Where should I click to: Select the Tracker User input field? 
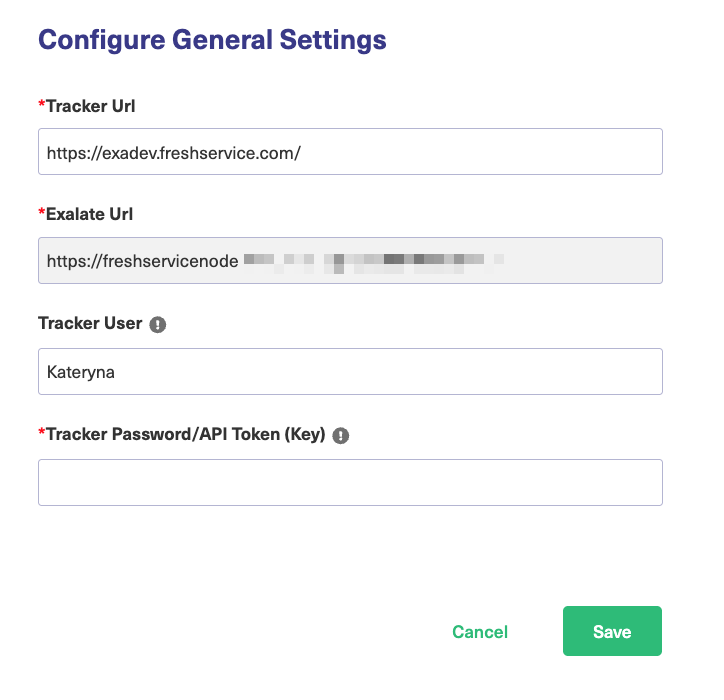(350, 372)
